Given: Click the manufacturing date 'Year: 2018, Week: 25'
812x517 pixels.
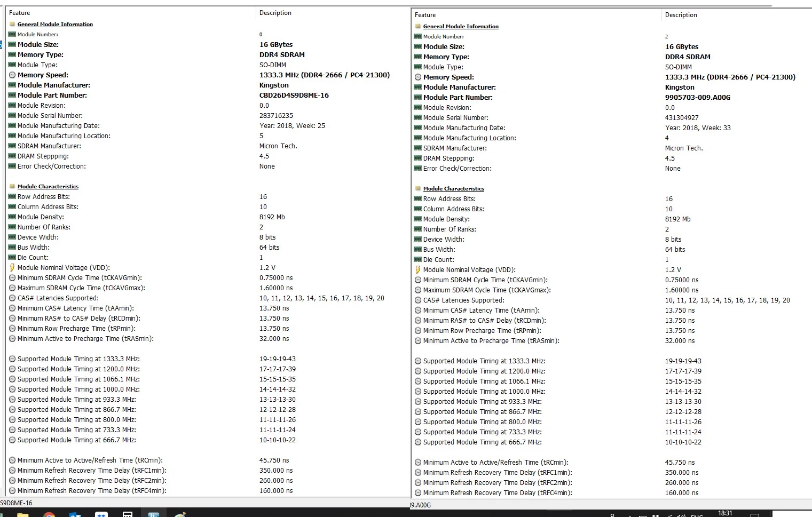Looking at the screenshot, I should tap(292, 125).
